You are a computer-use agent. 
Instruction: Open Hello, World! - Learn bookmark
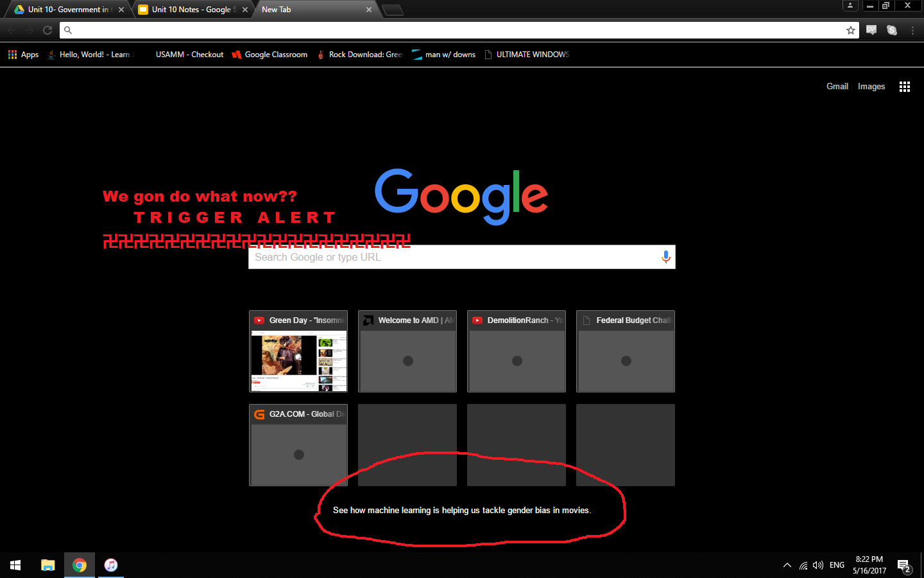(x=90, y=55)
